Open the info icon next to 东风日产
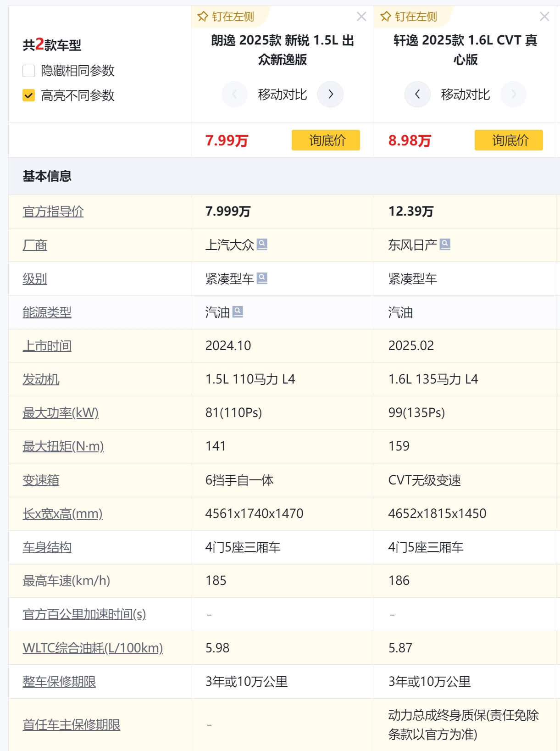Screen dimensions: 560x751 coord(445,245)
